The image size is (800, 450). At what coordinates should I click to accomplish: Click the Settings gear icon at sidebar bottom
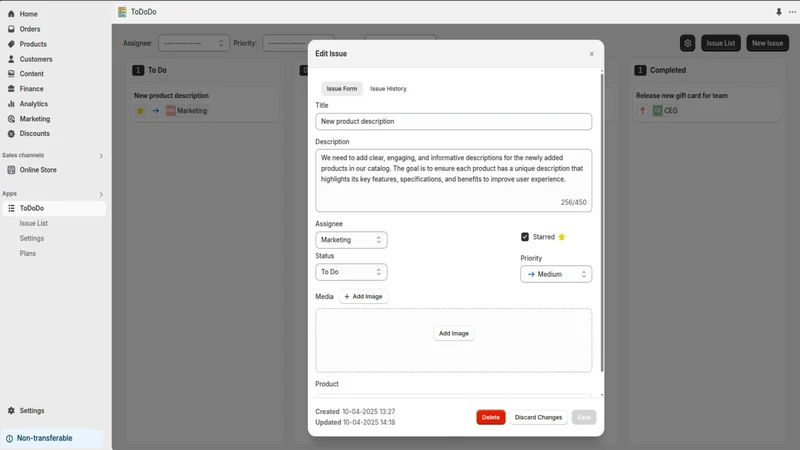(x=11, y=411)
